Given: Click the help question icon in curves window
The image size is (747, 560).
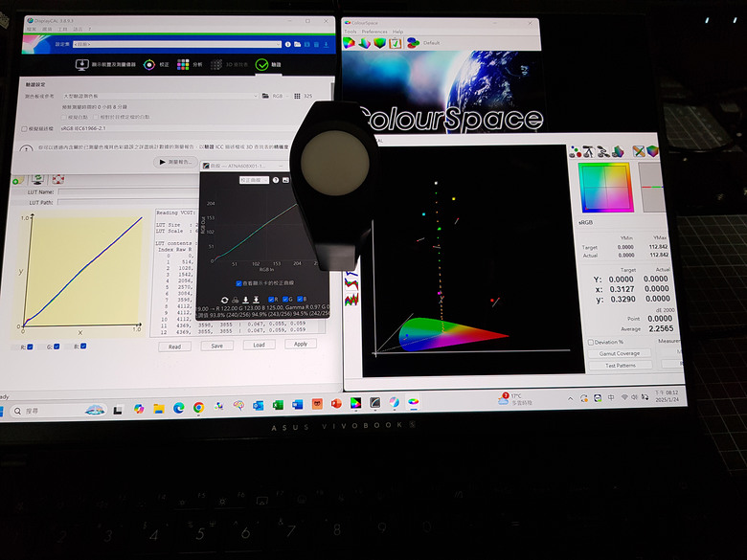Looking at the screenshot, I should pyautogui.click(x=276, y=180).
